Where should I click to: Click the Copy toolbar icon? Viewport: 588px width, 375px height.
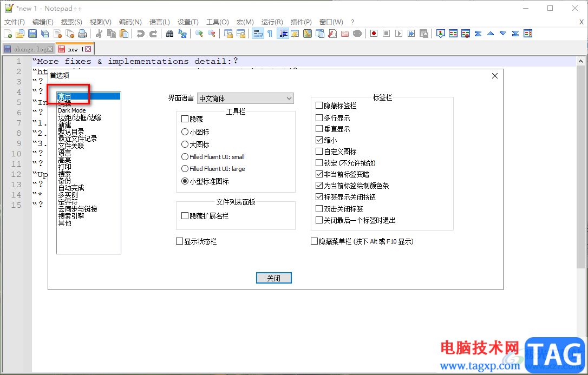tap(112, 34)
